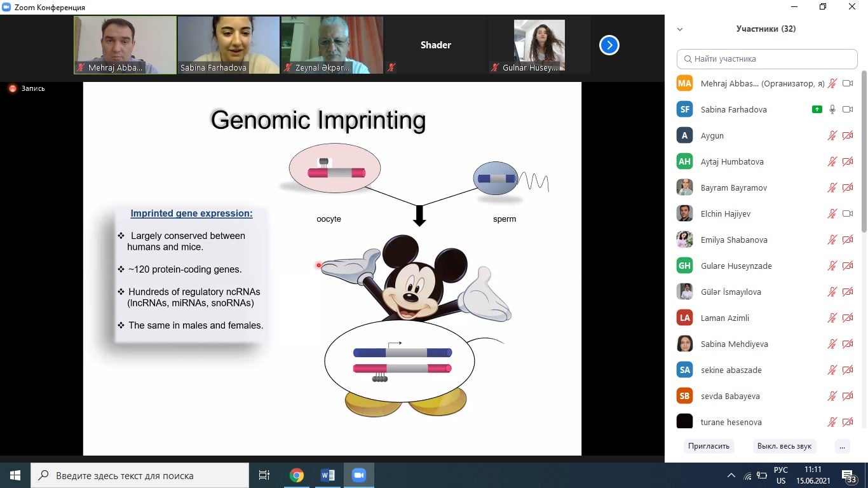Viewport: 868px width, 488px height.
Task: Click Laman Azimli's disabled camera icon
Action: [848, 318]
